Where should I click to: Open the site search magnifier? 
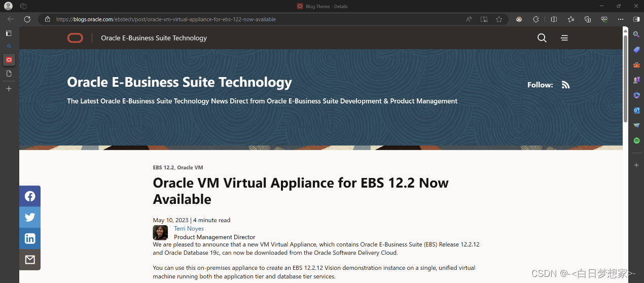coord(542,38)
